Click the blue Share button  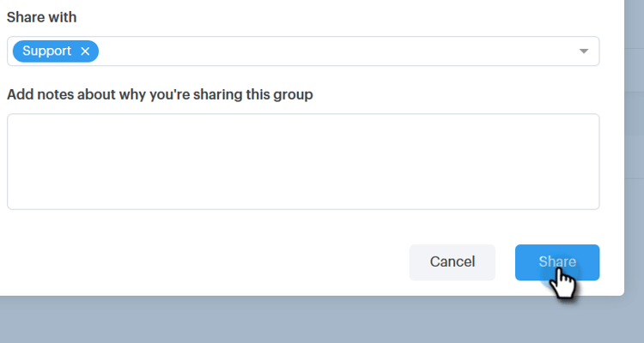[x=557, y=262]
